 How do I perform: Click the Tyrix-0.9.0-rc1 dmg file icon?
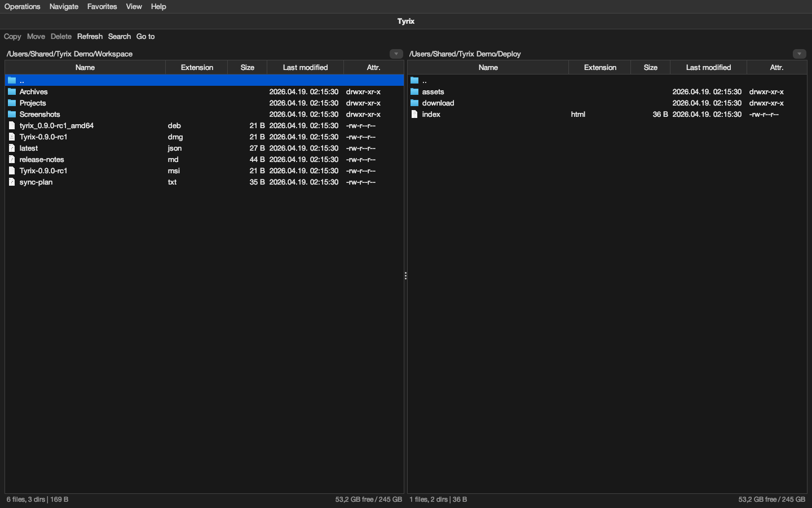(12, 137)
